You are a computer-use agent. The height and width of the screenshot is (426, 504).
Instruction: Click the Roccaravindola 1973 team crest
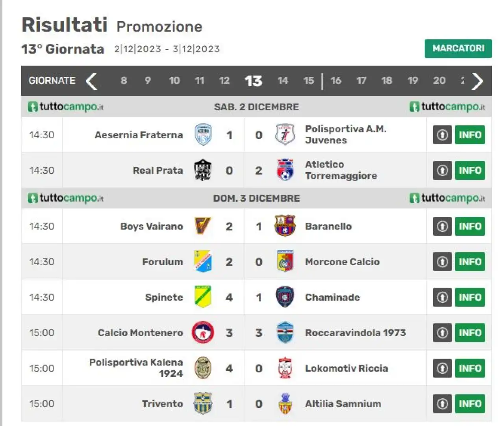[x=285, y=332]
